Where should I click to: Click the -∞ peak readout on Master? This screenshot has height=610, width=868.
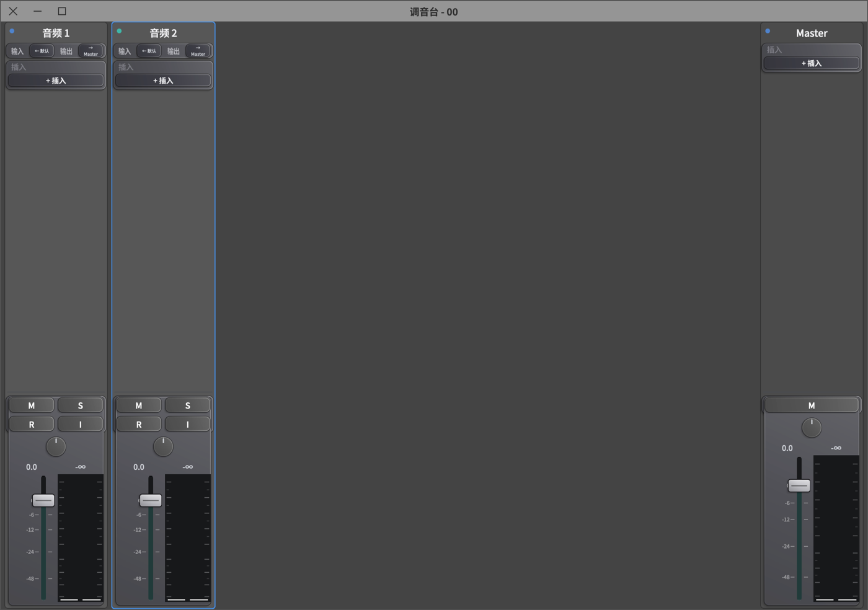(836, 448)
